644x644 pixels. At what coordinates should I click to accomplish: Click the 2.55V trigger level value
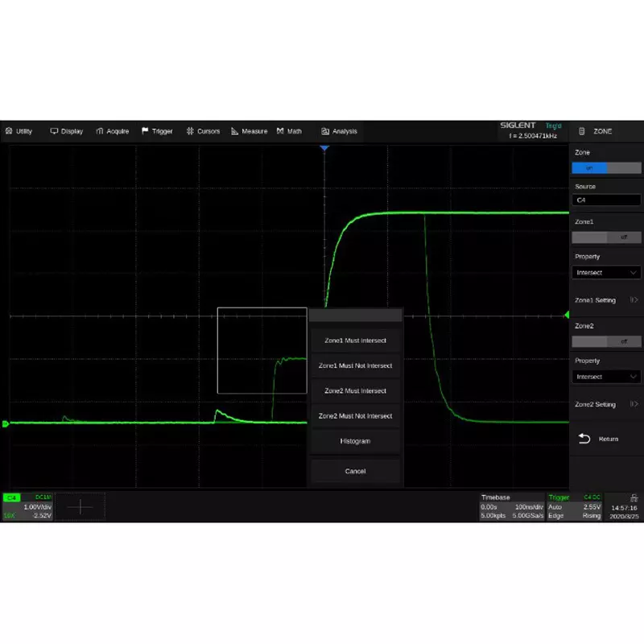(592, 507)
